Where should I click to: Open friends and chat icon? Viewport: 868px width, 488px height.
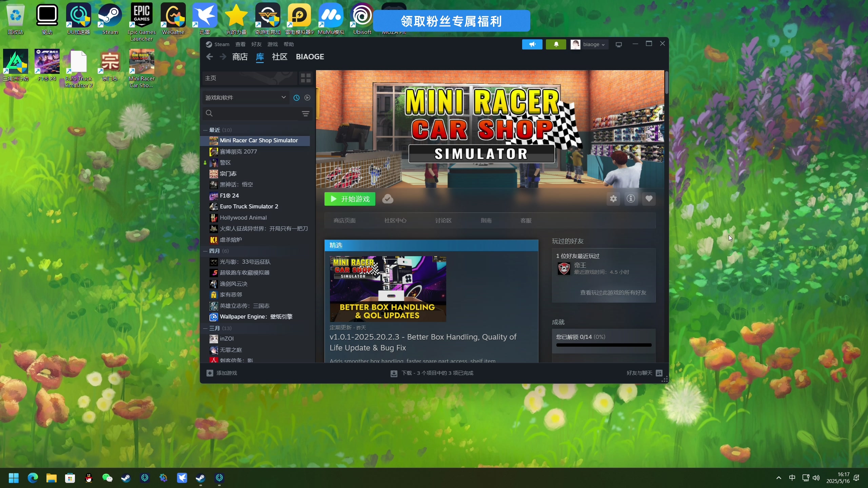[659, 373]
